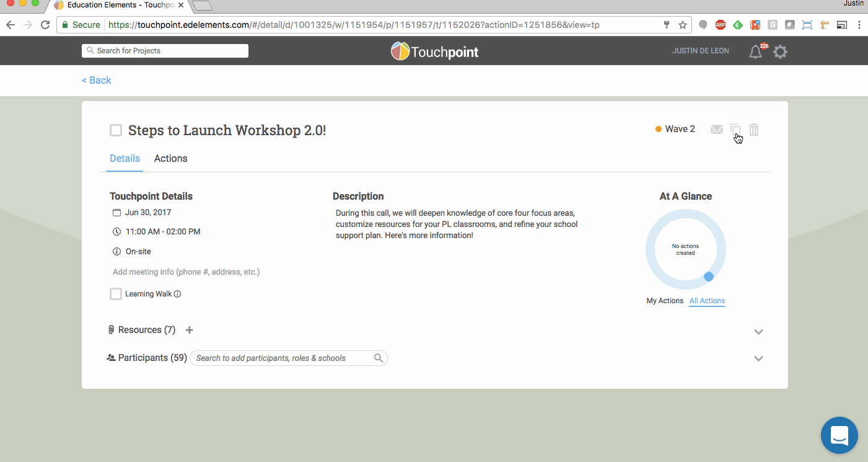Click the Search for Projects field
The height and width of the screenshot is (462, 868).
tap(165, 51)
